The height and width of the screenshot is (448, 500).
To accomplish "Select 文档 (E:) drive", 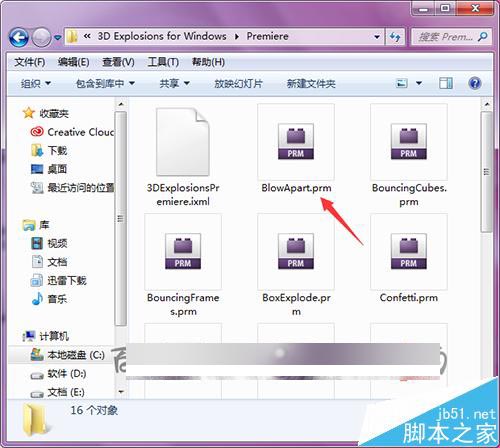I will click(x=66, y=392).
